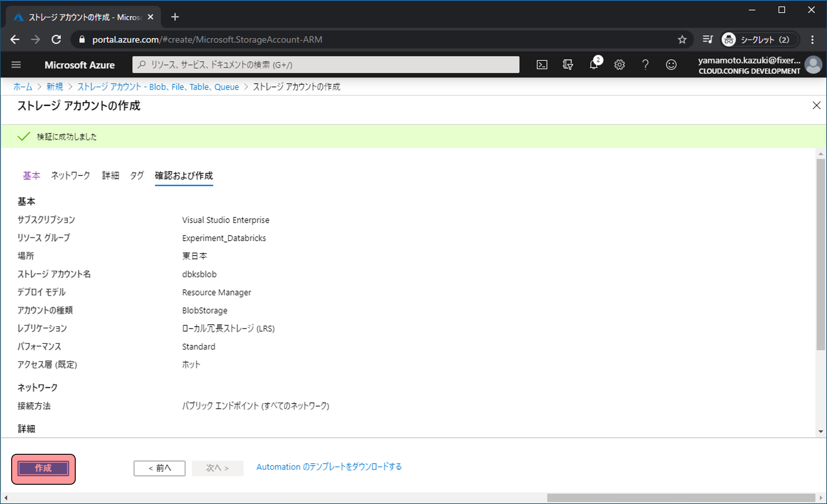This screenshot has width=827, height=504.
Task: Open the notifications bell
Action: coord(594,65)
